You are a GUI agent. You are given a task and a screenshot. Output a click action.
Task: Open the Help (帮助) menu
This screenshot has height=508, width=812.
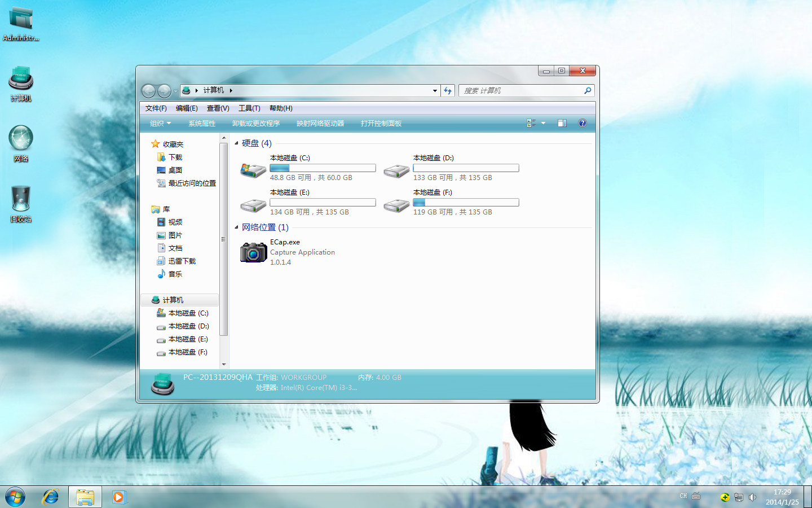click(281, 108)
